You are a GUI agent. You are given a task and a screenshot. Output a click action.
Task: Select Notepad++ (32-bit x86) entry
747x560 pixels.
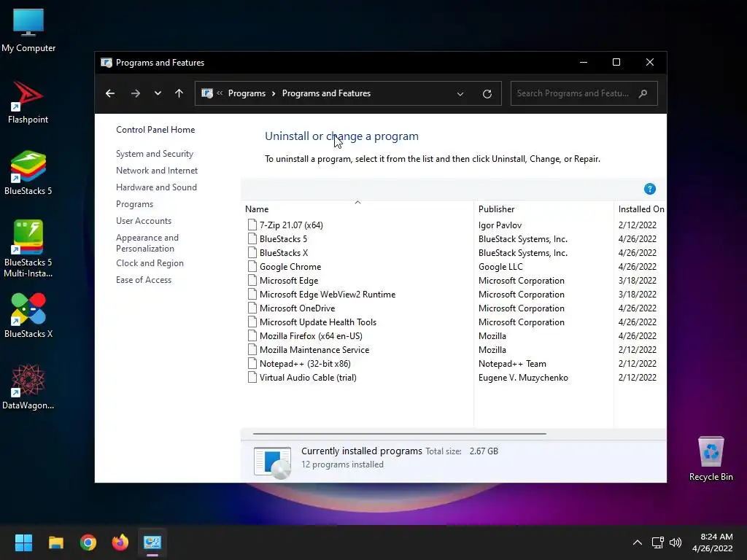click(306, 363)
